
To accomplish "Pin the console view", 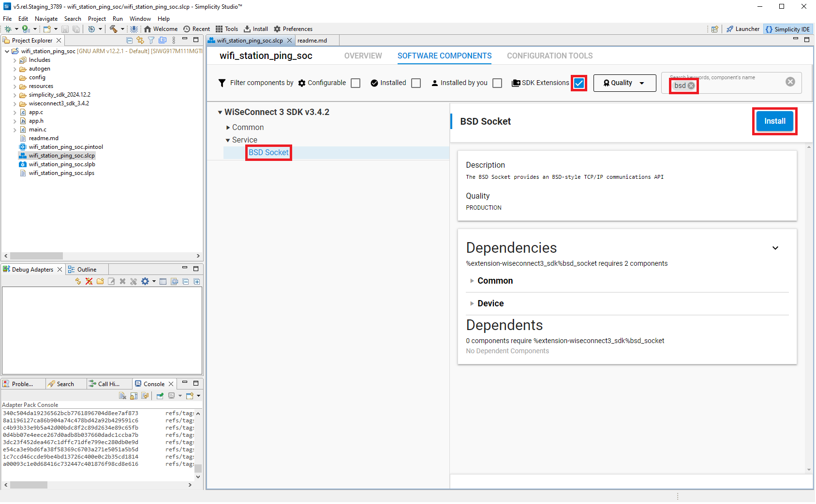I will point(160,396).
